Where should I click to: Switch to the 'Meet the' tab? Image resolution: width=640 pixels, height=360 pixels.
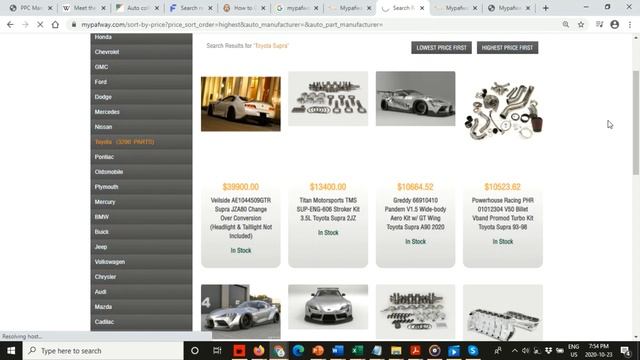click(84, 8)
